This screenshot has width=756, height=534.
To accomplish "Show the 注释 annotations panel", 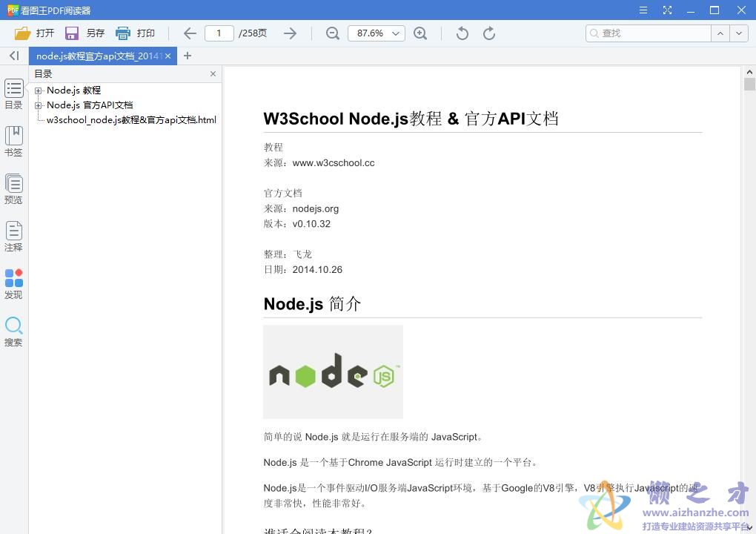I will pyautogui.click(x=13, y=235).
